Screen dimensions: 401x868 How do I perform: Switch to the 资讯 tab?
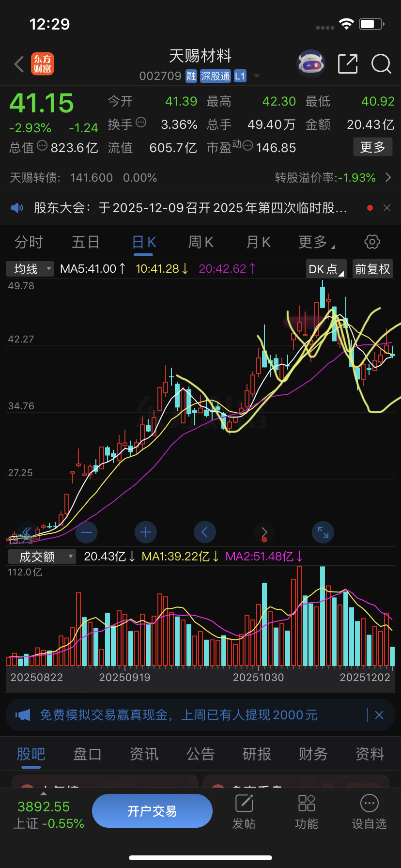(x=144, y=754)
